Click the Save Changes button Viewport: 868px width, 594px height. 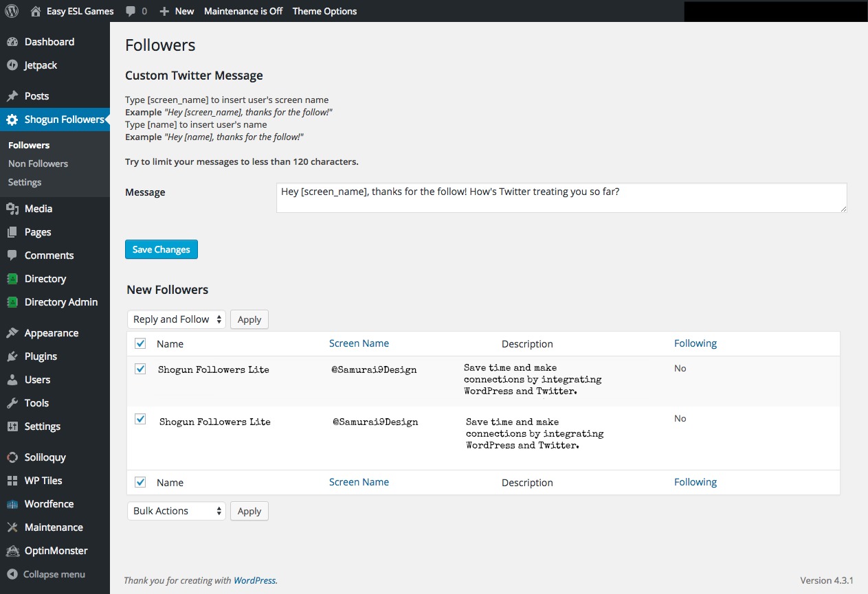point(162,249)
